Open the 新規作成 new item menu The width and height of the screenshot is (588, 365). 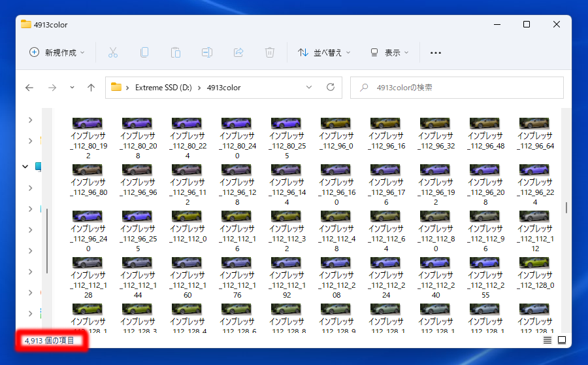coord(57,52)
